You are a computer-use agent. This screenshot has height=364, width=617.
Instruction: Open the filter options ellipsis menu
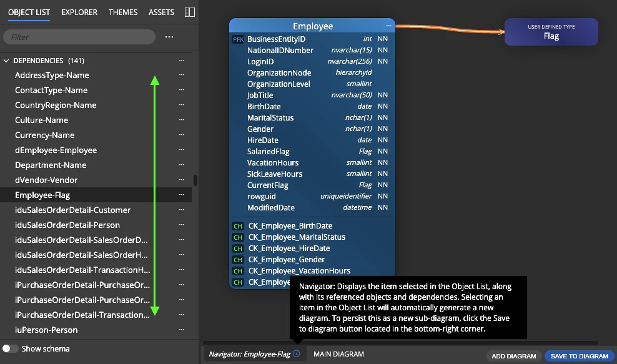(x=169, y=37)
